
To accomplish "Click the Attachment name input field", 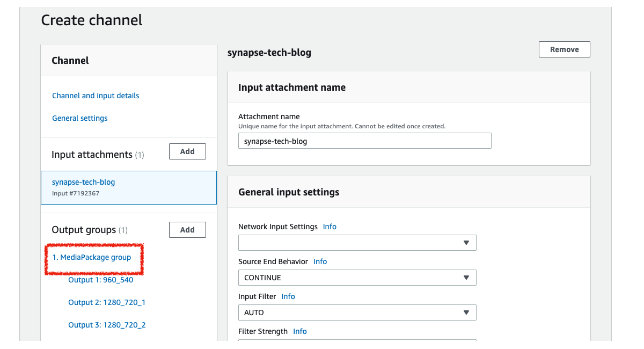I will click(x=364, y=141).
